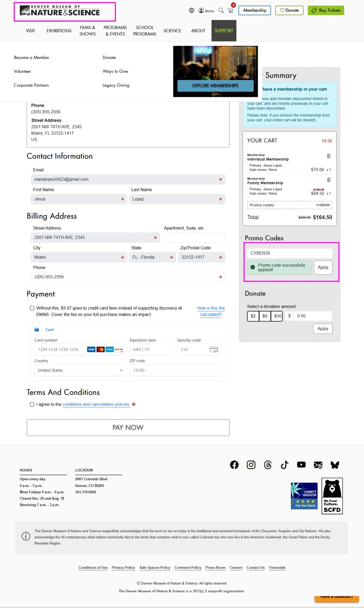
Task: Open the Films & Shows menu
Action: tap(87, 31)
